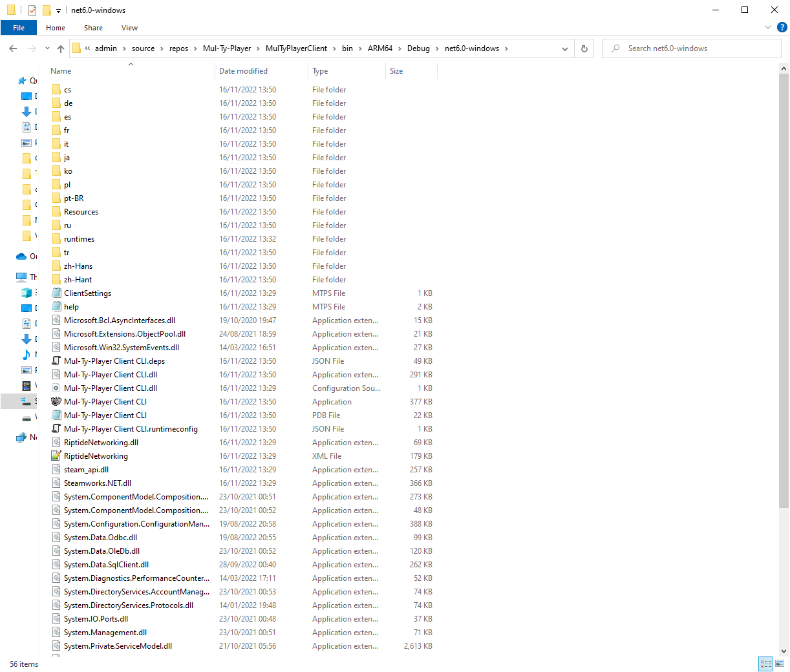Open the Home ribbon tab

pos(56,28)
